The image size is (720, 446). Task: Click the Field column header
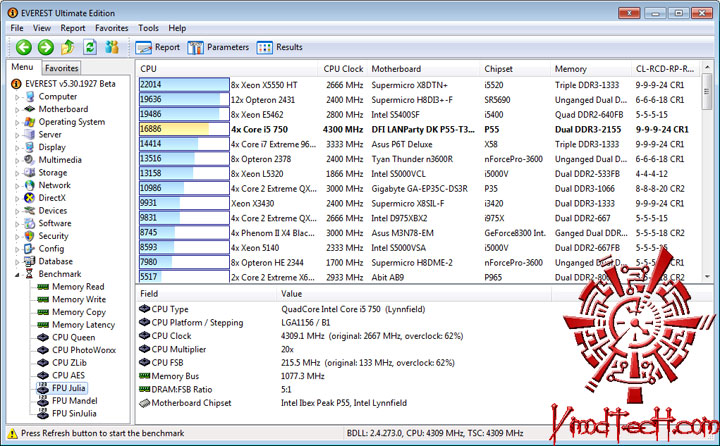pos(206,294)
